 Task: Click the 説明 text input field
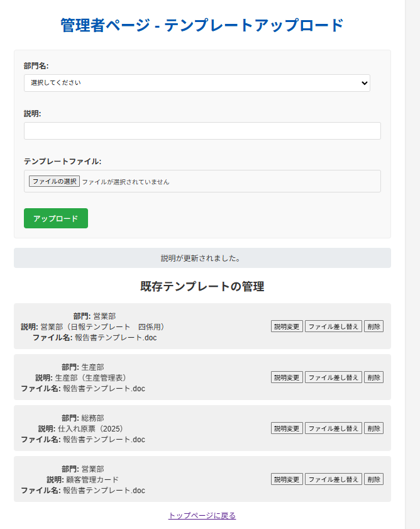click(x=202, y=131)
